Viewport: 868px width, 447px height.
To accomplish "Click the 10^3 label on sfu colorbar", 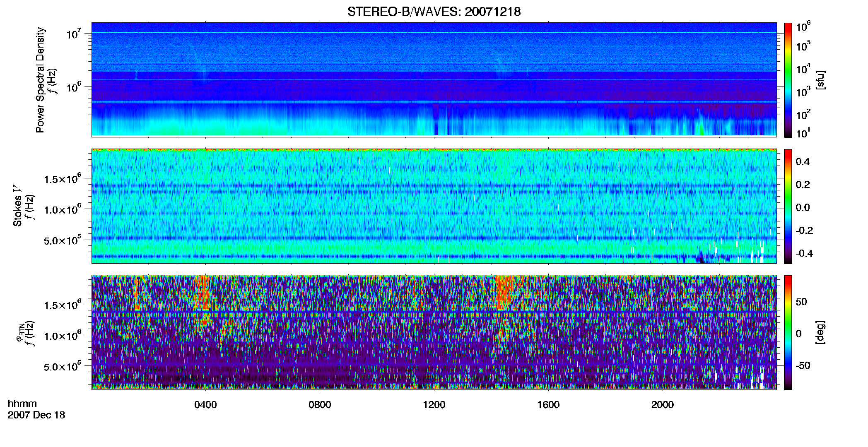I will point(803,91).
